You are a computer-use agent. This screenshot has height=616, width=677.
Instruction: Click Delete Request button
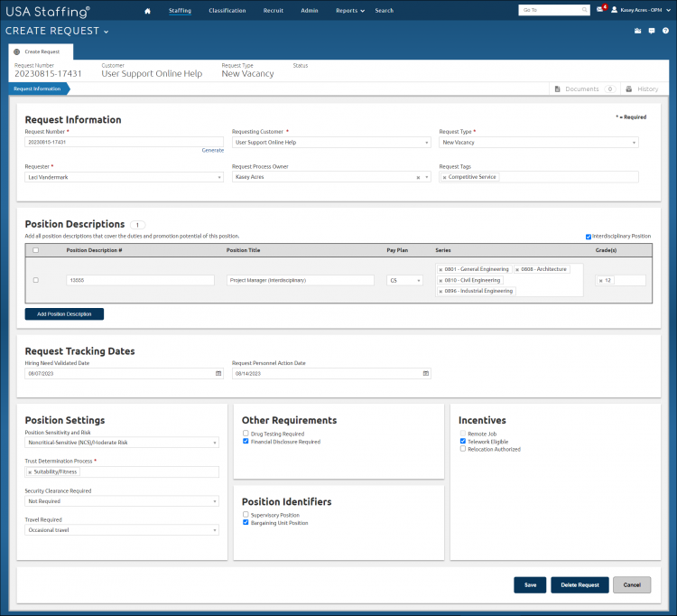pyautogui.click(x=580, y=585)
